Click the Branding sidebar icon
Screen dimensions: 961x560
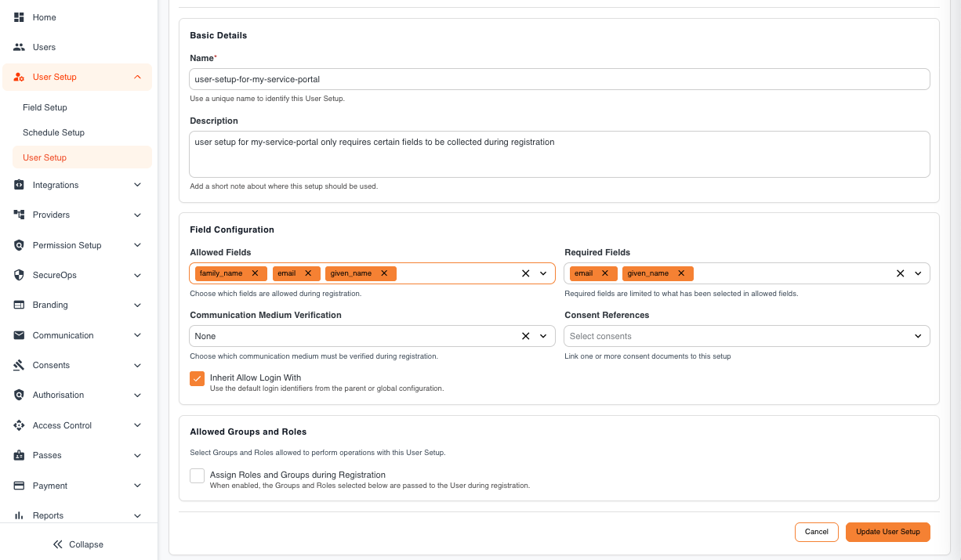pos(19,305)
